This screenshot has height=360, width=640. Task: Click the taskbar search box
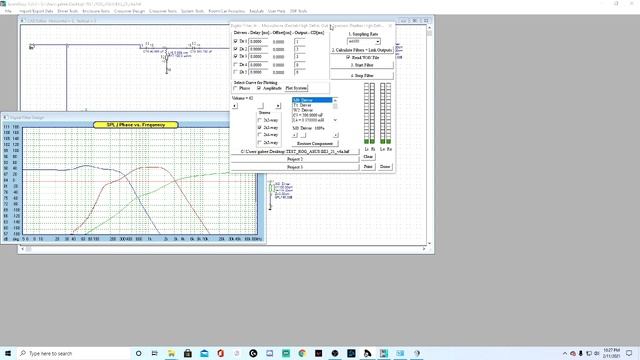[x=73, y=353]
